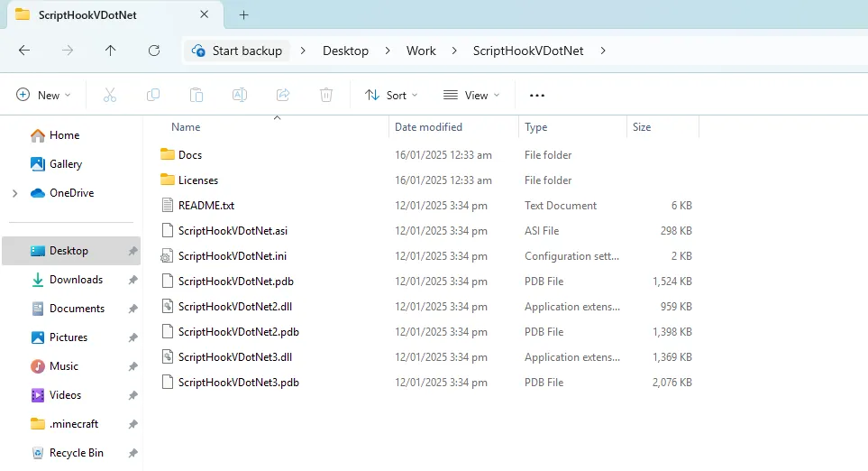Unpin Desktop using its pin icon
The image size is (868, 471).
132,251
